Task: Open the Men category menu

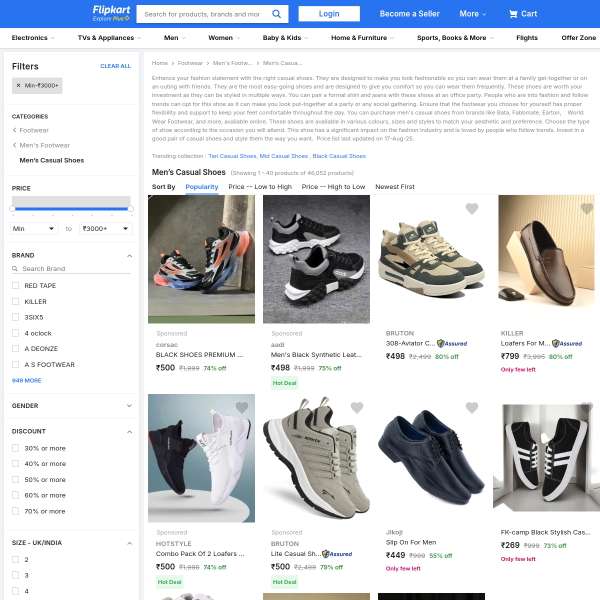Action: click(174, 38)
